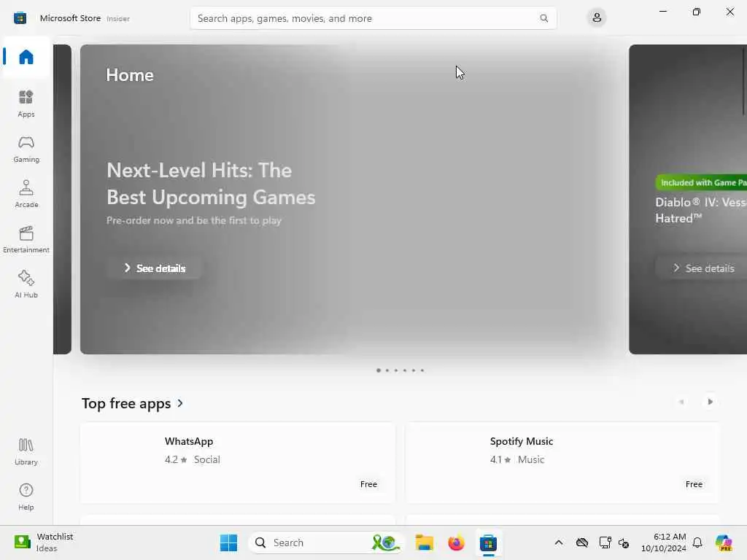Open the notifications bell icon

[x=697, y=542]
